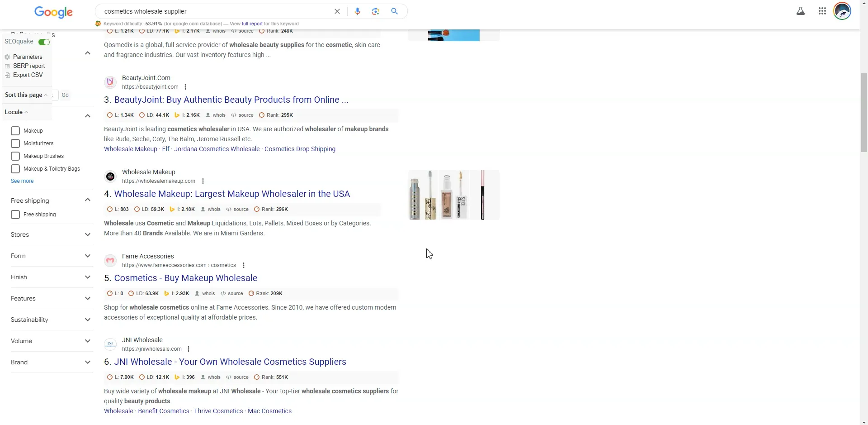Open the full report keyword link
The image size is (868, 425).
pyautogui.click(x=252, y=24)
